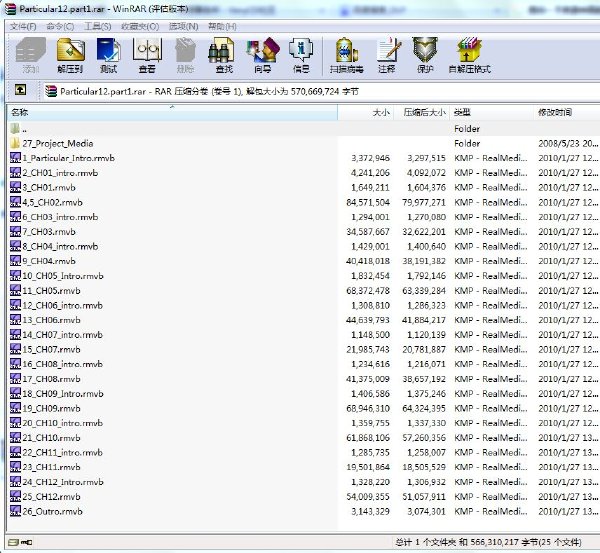Click the Extract To (解压到) toolbar icon
Screen dimensions: 600x553
coord(70,55)
